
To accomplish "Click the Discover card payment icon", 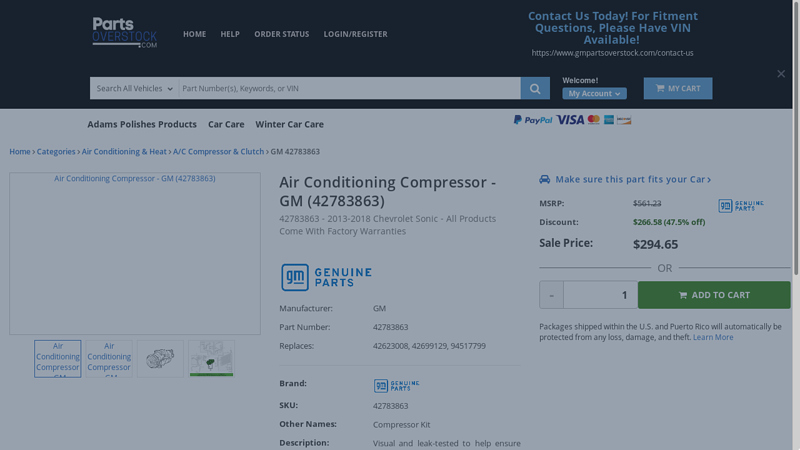I will 624,120.
